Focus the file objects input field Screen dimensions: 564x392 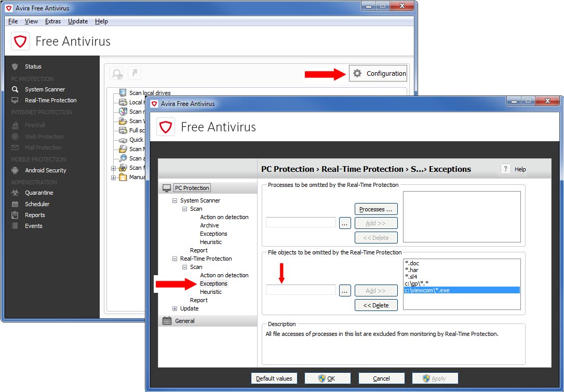coord(301,290)
